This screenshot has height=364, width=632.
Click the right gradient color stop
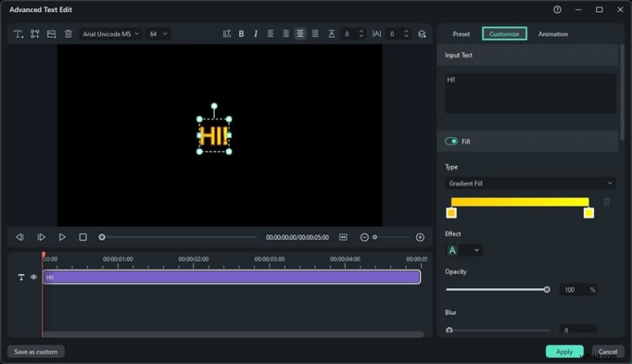click(589, 213)
